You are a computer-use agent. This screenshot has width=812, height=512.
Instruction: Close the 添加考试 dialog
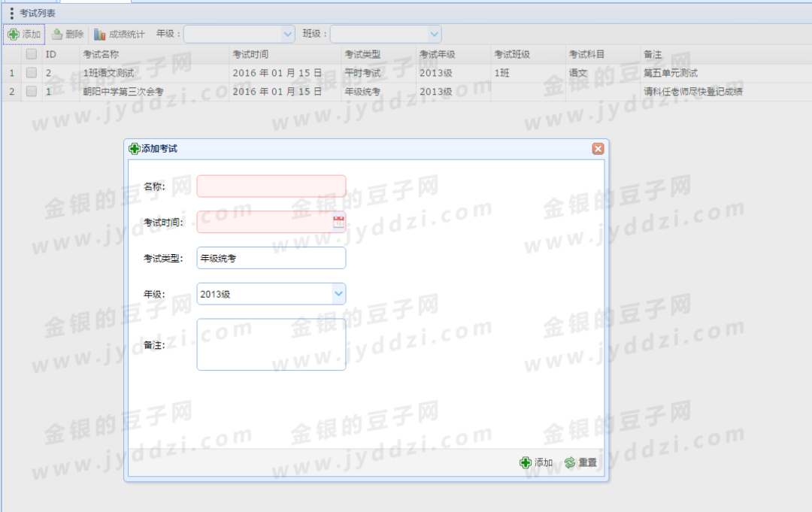click(x=598, y=149)
